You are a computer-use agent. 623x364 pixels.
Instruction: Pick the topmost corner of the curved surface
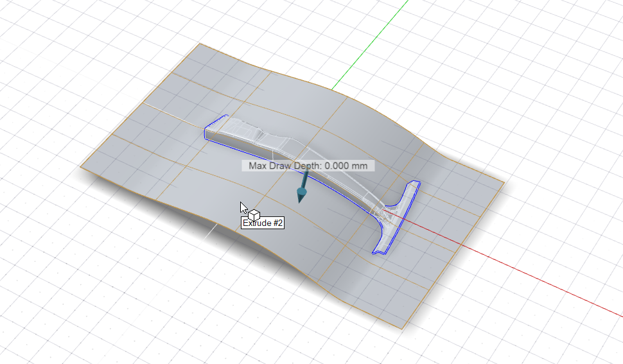(200, 44)
